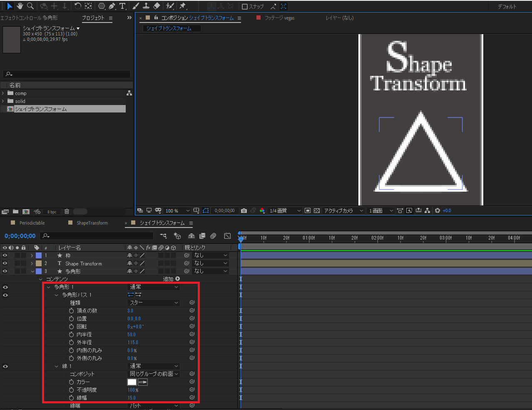The height and width of the screenshot is (410, 532).
Task: Select the Pen tool
Action: [x=112, y=6]
